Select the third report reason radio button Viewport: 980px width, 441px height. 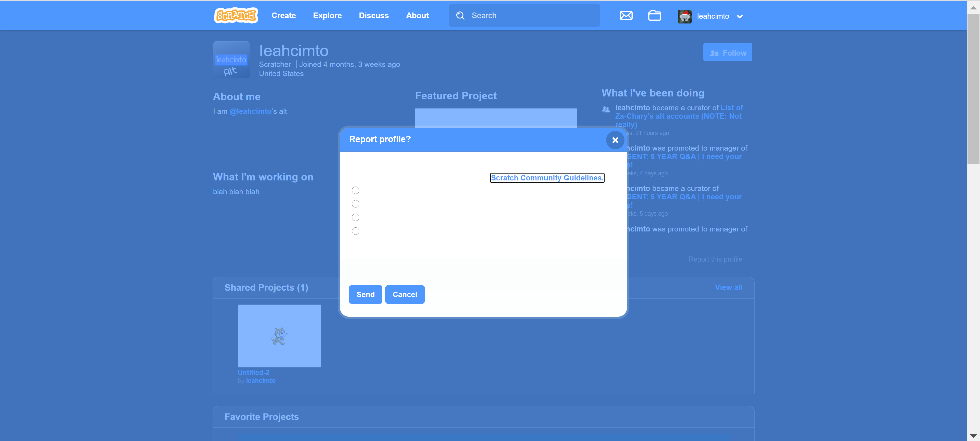(355, 217)
